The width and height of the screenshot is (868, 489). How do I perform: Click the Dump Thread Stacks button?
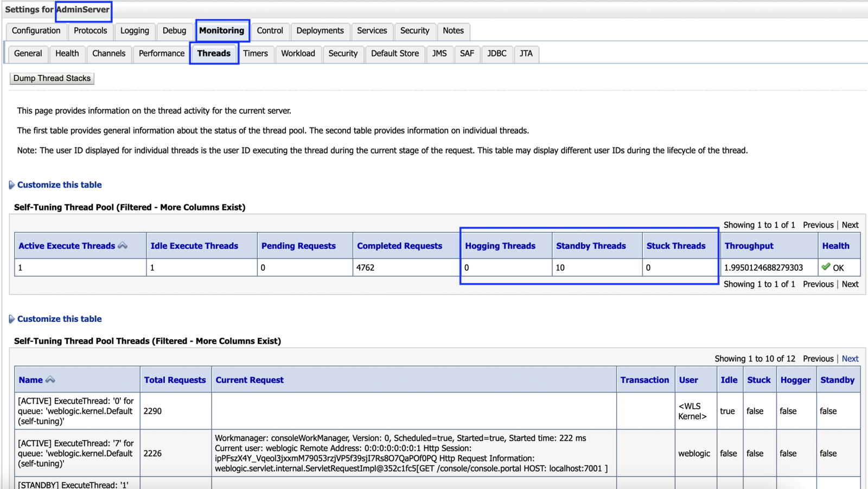(52, 78)
